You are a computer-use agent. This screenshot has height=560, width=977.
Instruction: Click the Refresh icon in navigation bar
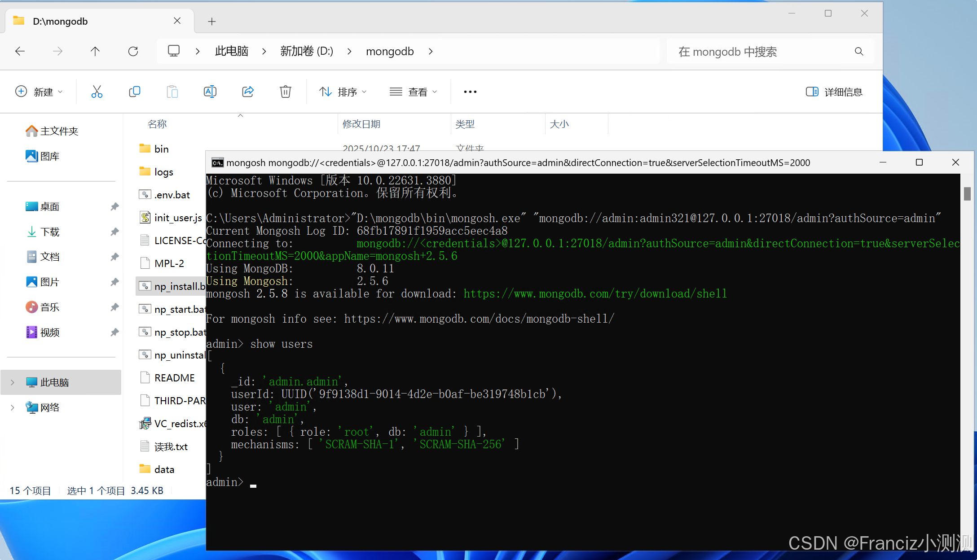[x=133, y=52]
